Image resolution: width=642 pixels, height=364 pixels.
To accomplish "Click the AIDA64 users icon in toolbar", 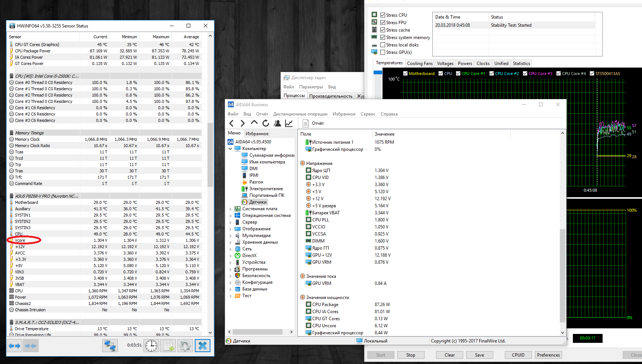I will (x=277, y=123).
